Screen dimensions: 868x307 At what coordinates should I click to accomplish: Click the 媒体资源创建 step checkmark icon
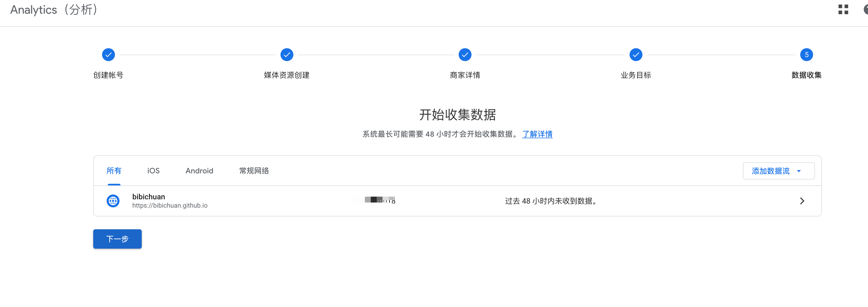pos(287,55)
